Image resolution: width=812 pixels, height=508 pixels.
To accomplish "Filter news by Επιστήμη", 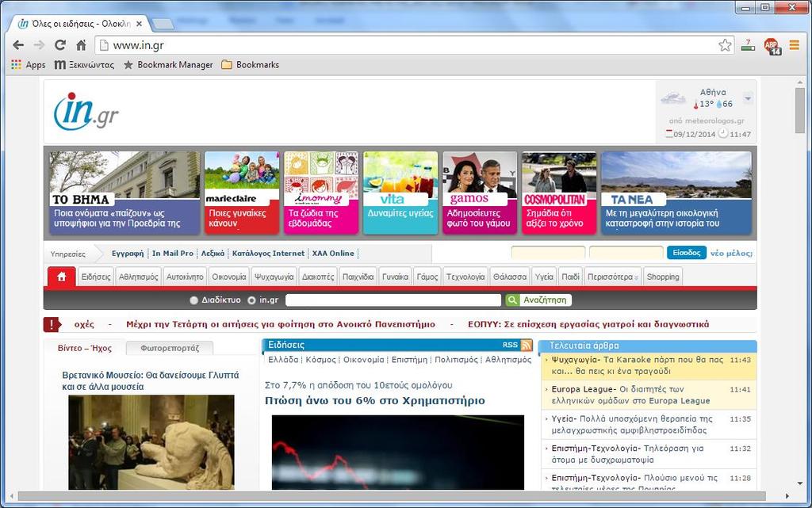I will click(x=410, y=360).
